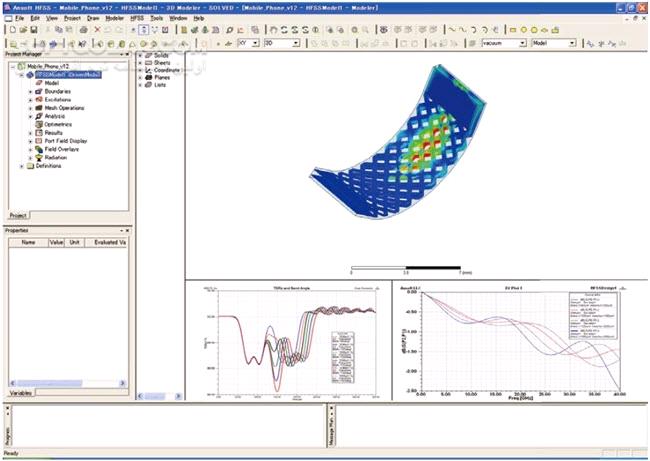This screenshot has height=461, width=650.
Task: Expand the Sheets node in model tree
Action: [140, 63]
